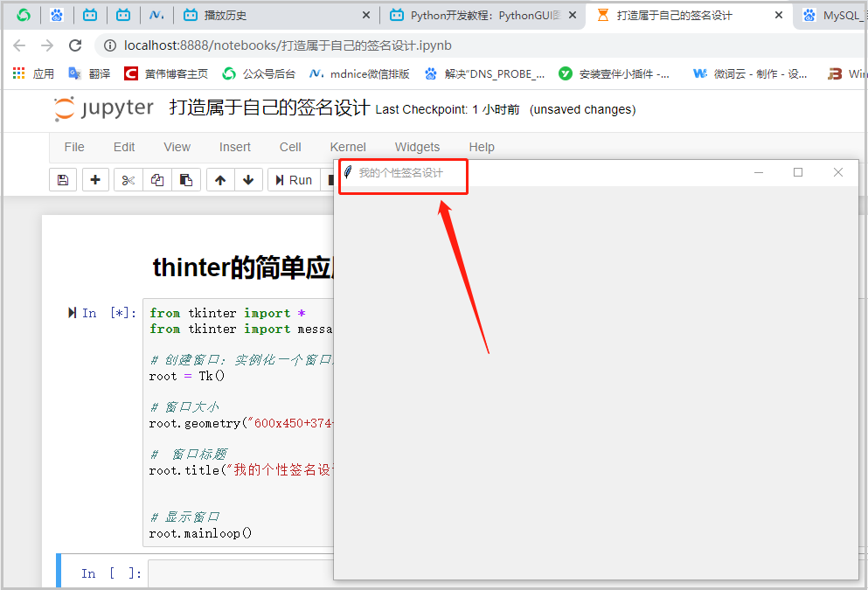Image resolution: width=868 pixels, height=590 pixels.
Task: Click the Jupyter logo
Action: (103, 108)
